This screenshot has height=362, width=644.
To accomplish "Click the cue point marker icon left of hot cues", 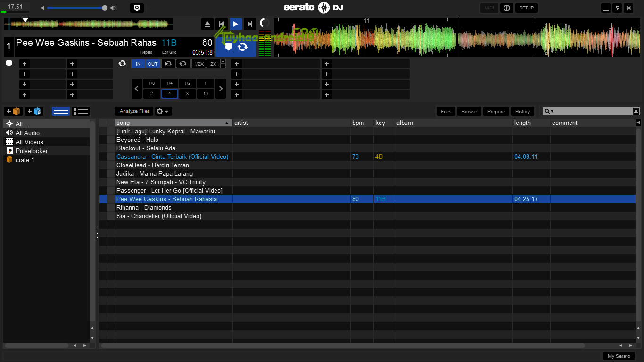I will [x=9, y=63].
